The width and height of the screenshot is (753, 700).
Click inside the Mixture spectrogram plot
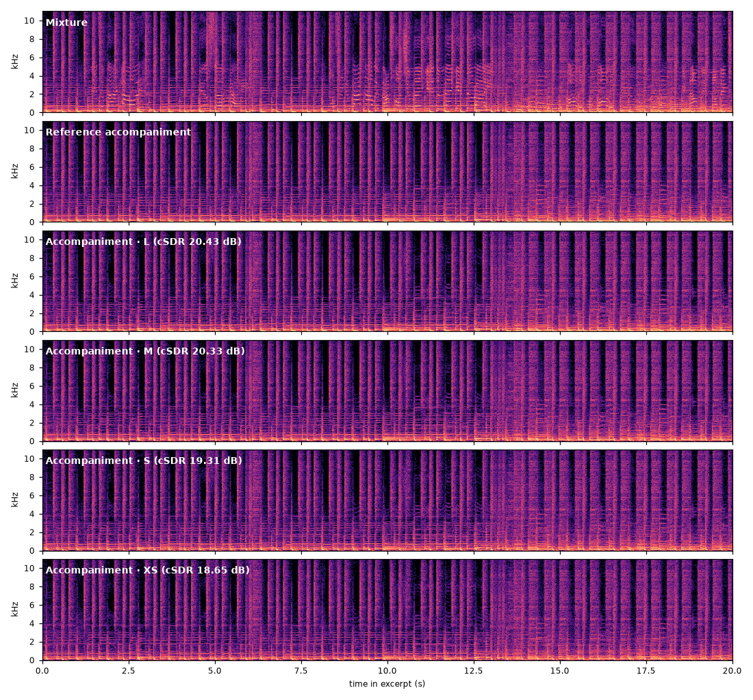pyautogui.click(x=387, y=62)
